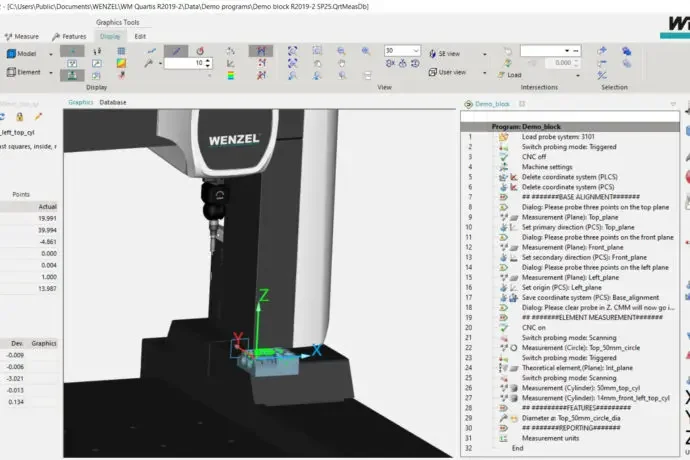Select the pan hand tool

[341, 63]
